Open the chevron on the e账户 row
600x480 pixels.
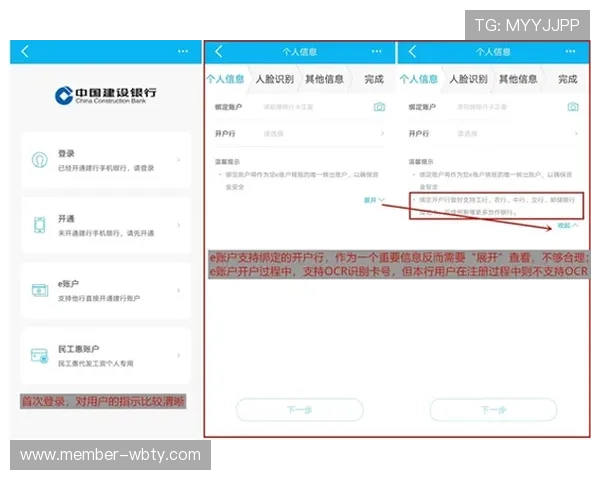tap(179, 291)
